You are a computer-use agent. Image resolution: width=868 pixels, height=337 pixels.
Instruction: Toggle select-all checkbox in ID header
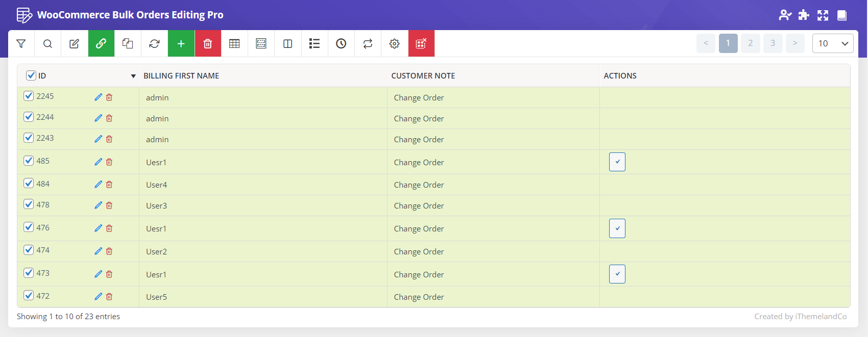[31, 75]
